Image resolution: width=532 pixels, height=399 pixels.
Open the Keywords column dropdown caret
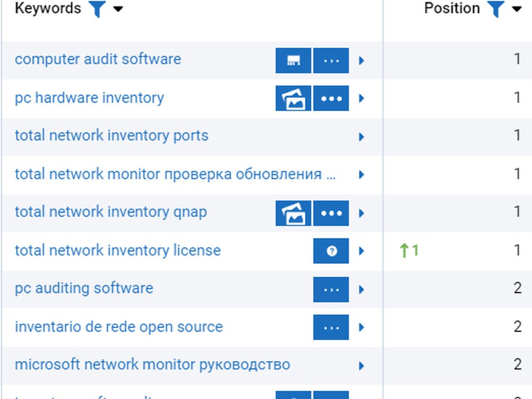tap(118, 9)
